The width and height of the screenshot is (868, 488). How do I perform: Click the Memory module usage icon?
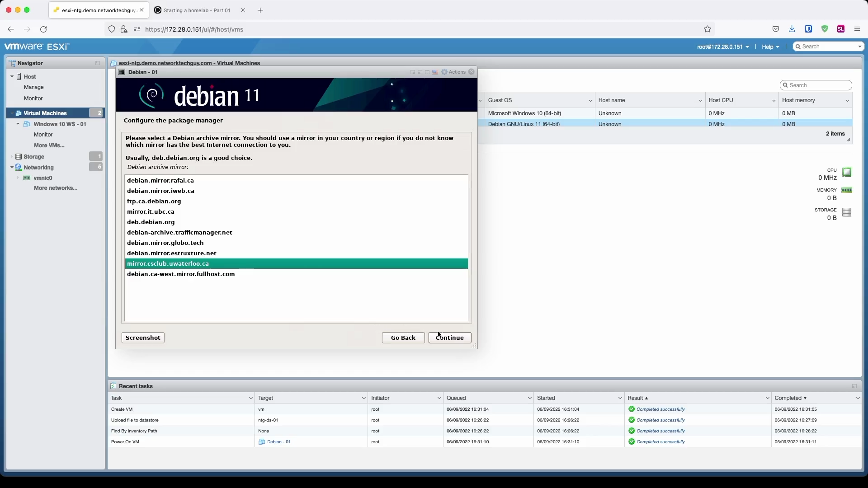tap(847, 190)
